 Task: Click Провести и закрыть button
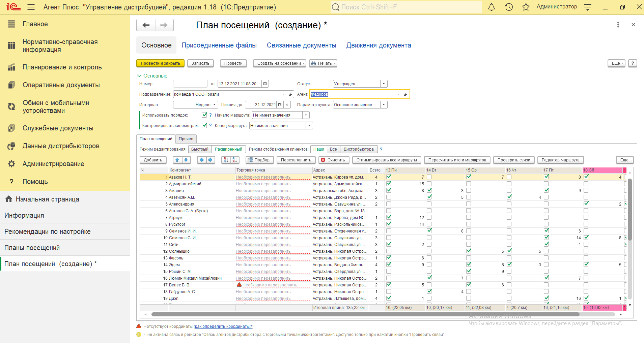click(x=160, y=63)
